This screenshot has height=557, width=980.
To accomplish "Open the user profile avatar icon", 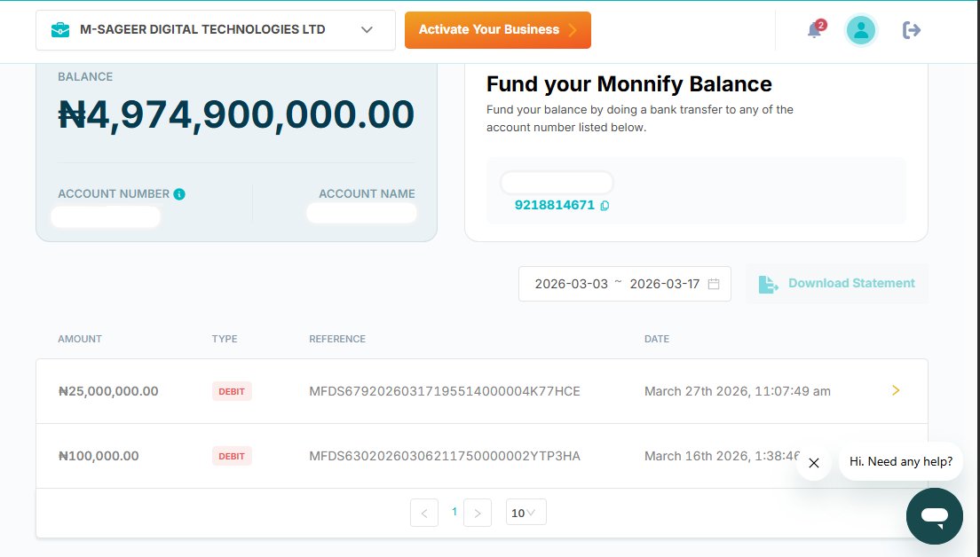I will [x=861, y=30].
